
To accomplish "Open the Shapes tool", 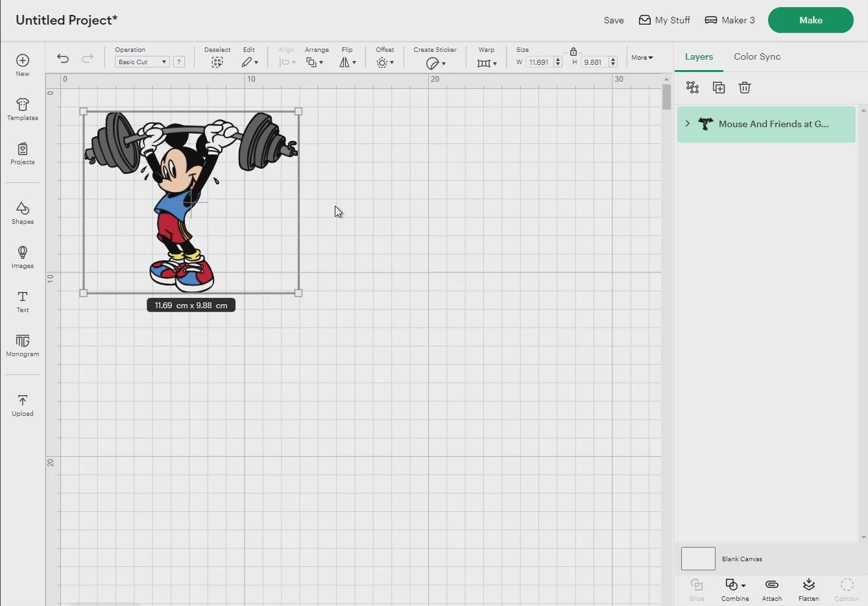I will tap(23, 213).
